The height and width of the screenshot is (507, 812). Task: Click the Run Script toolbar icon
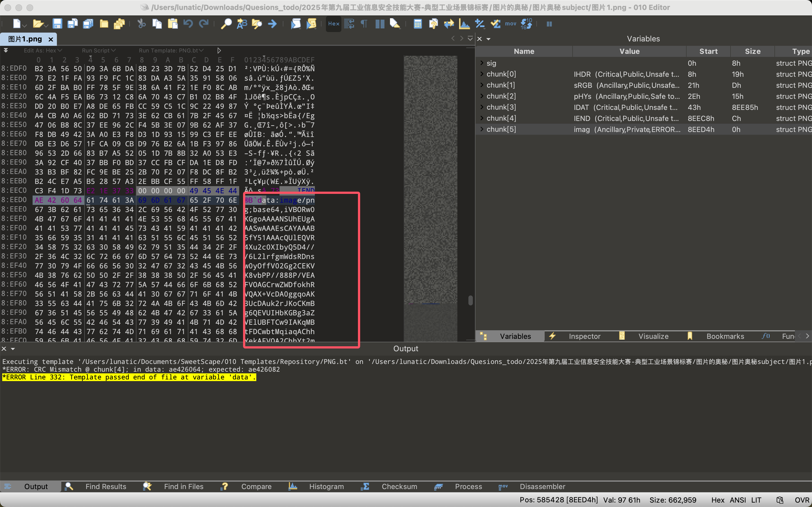point(296,24)
